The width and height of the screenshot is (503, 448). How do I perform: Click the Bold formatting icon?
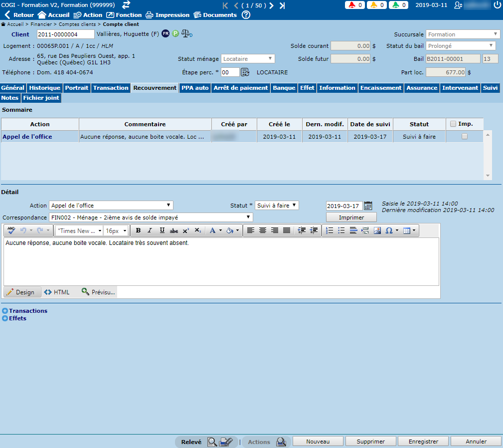pyautogui.click(x=138, y=230)
